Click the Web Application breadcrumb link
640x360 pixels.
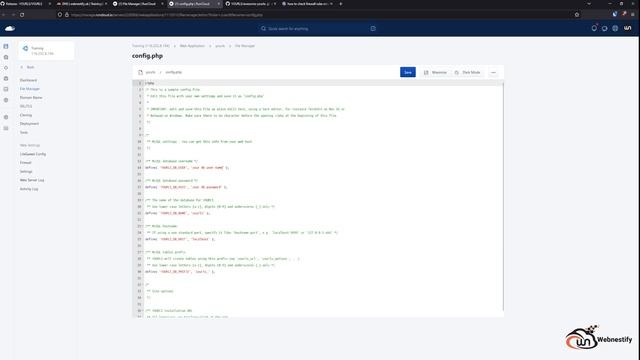[x=192, y=46]
